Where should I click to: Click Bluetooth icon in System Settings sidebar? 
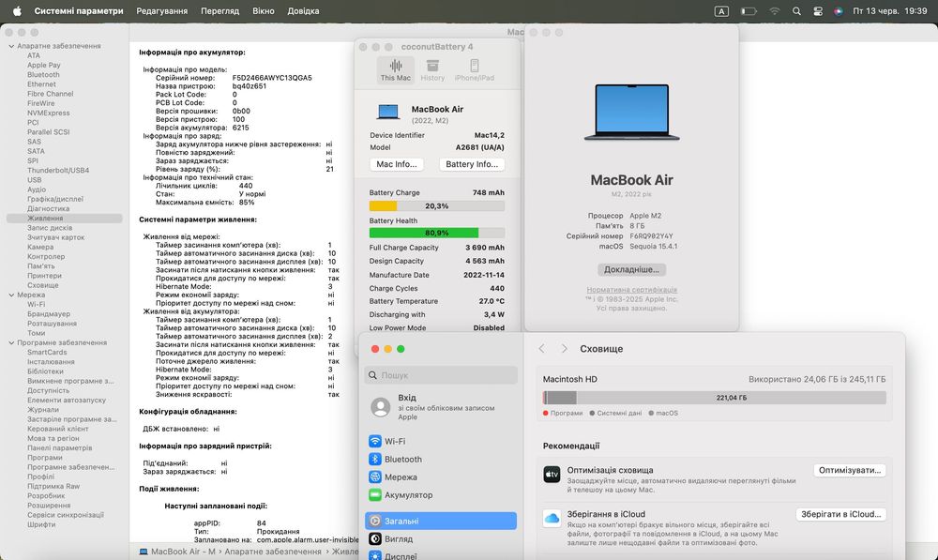pos(375,459)
